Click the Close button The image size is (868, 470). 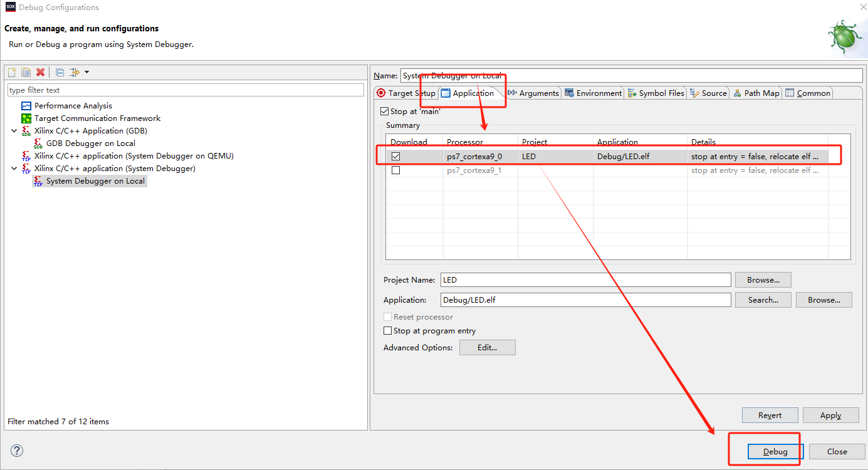tap(837, 452)
